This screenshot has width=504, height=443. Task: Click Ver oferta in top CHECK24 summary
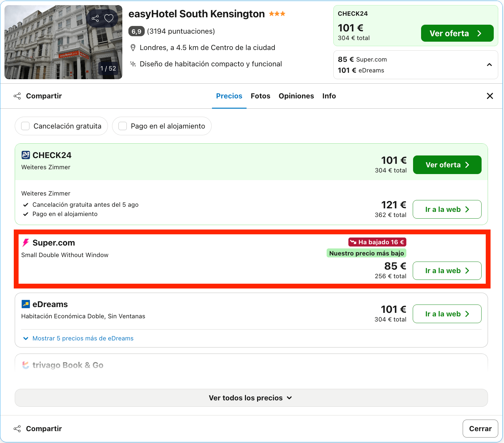pos(457,33)
